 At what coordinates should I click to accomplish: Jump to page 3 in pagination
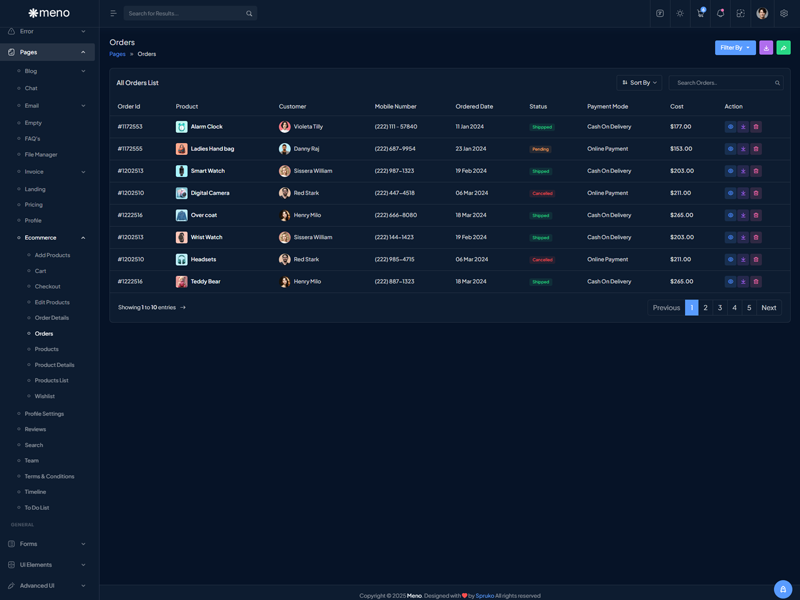(x=720, y=308)
